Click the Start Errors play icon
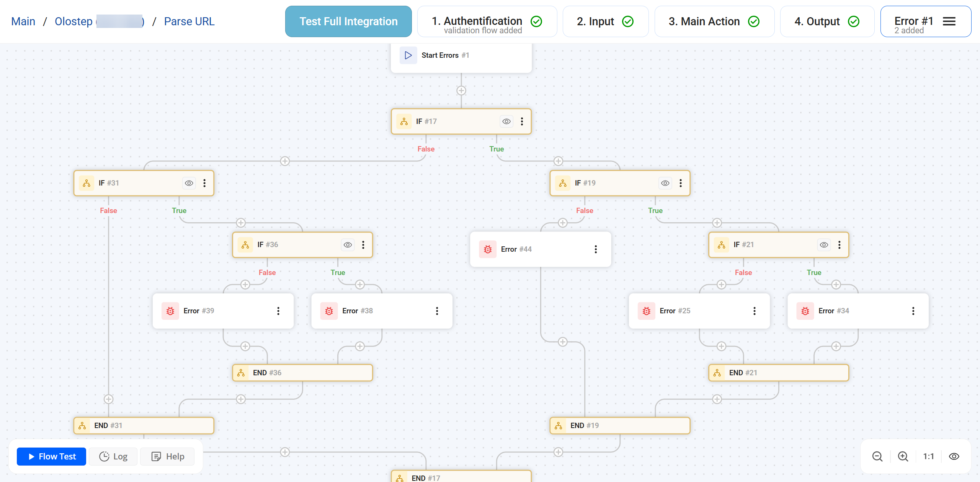This screenshot has height=482, width=980. click(x=408, y=55)
